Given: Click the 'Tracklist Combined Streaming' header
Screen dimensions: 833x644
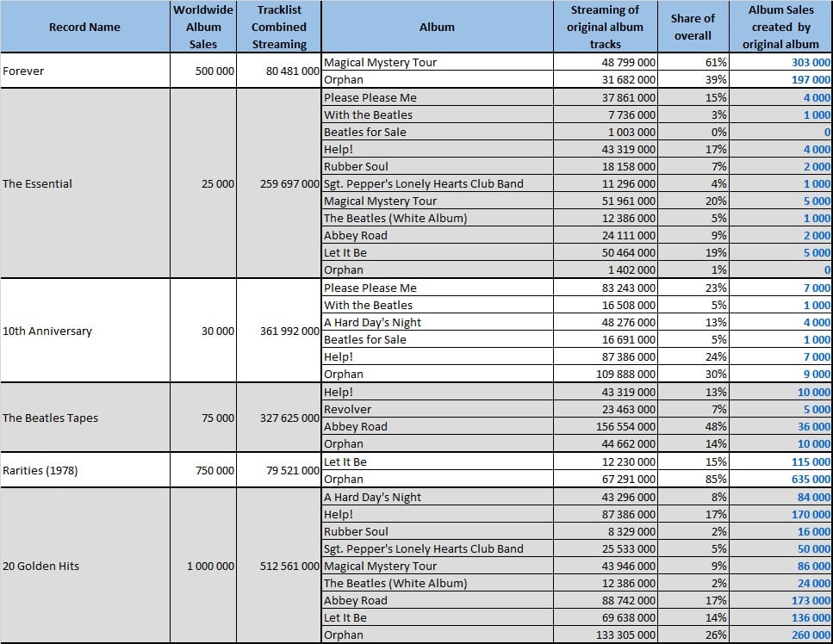Looking at the screenshot, I should click(x=279, y=27).
